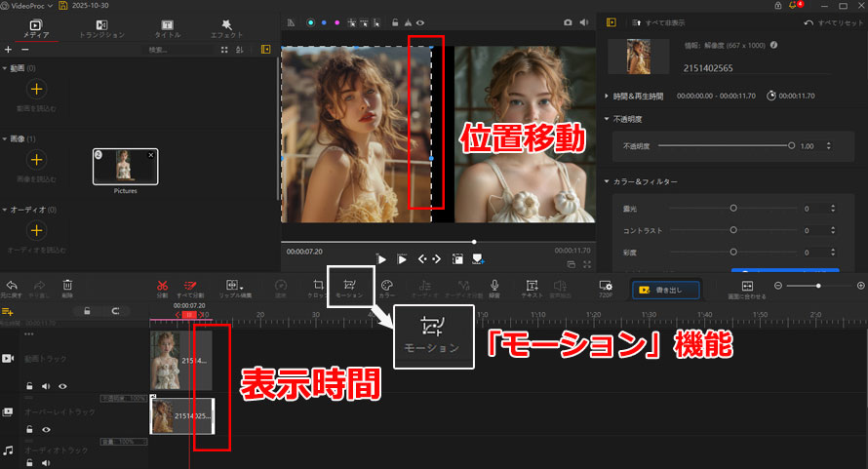Switch to the media (メディア) tab

[36, 29]
